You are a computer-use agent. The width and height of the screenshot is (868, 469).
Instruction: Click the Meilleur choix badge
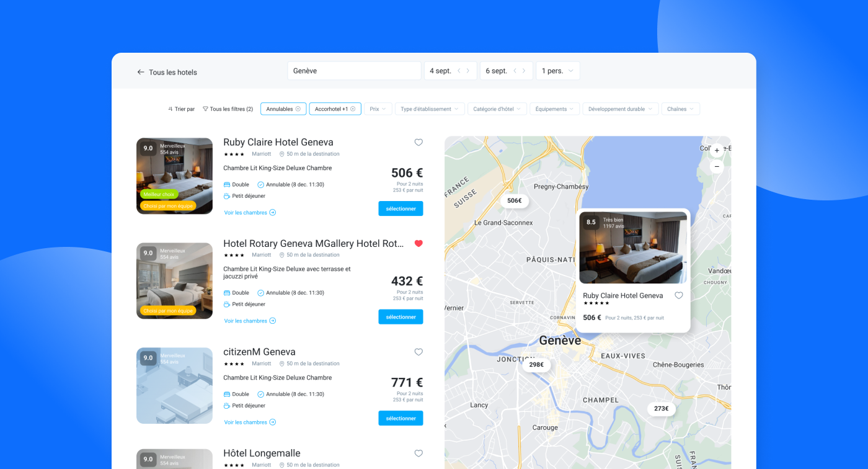pos(159,194)
